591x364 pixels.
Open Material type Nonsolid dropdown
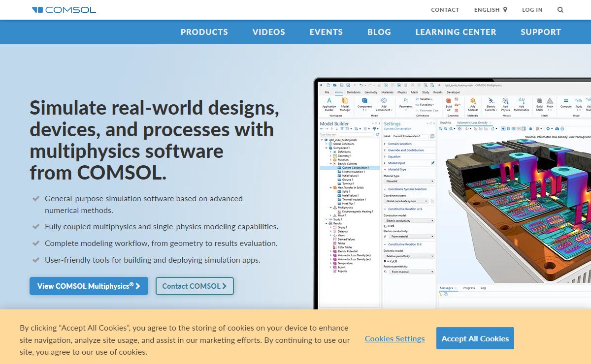pos(409,181)
